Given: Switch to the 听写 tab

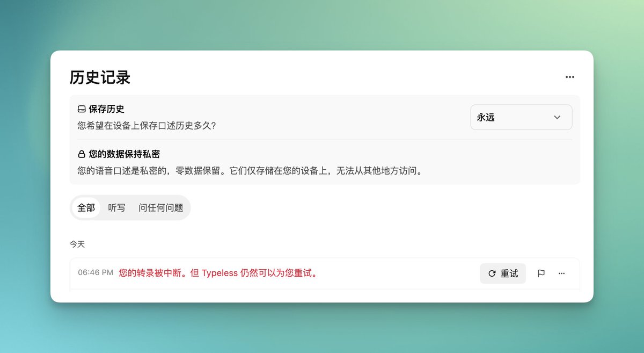Looking at the screenshot, I should tap(116, 208).
